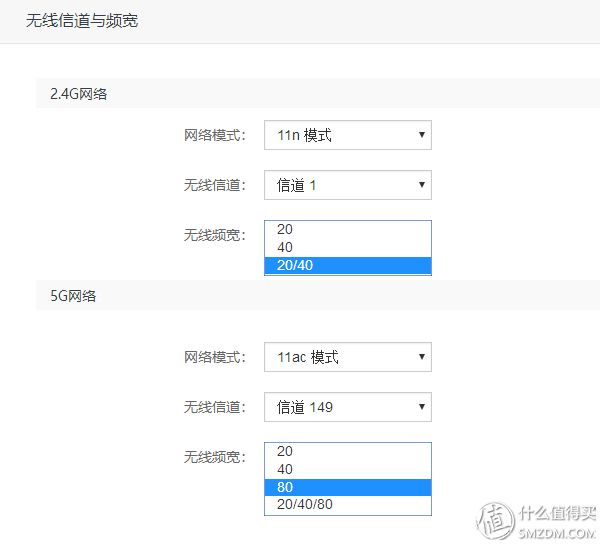The image size is (600, 545).
Task: Select 20 in the 2.4G bandwidth list
Action: (348, 229)
